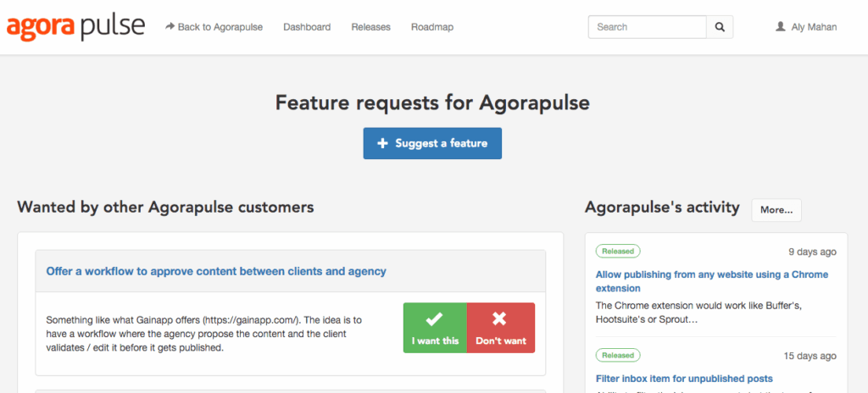Image resolution: width=868 pixels, height=393 pixels.
Task: Open 'Filter inbox item for unpublished posts'
Action: pyautogui.click(x=684, y=379)
